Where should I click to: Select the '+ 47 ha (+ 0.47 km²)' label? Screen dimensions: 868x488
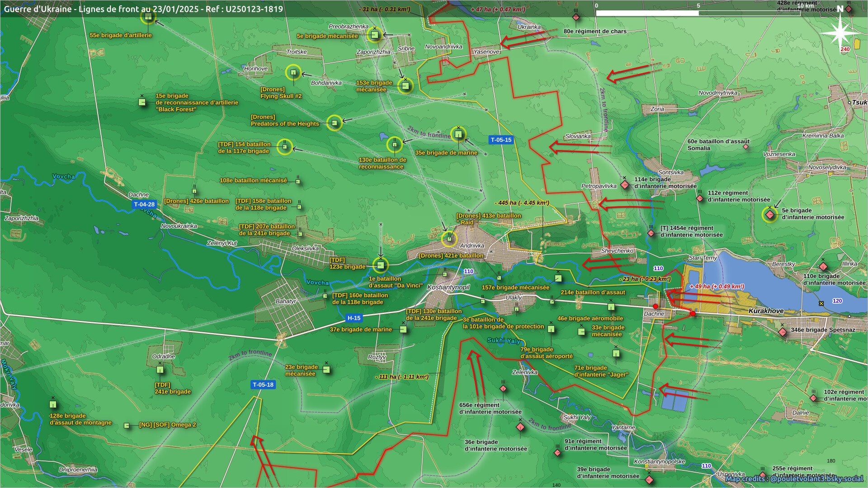coord(498,9)
